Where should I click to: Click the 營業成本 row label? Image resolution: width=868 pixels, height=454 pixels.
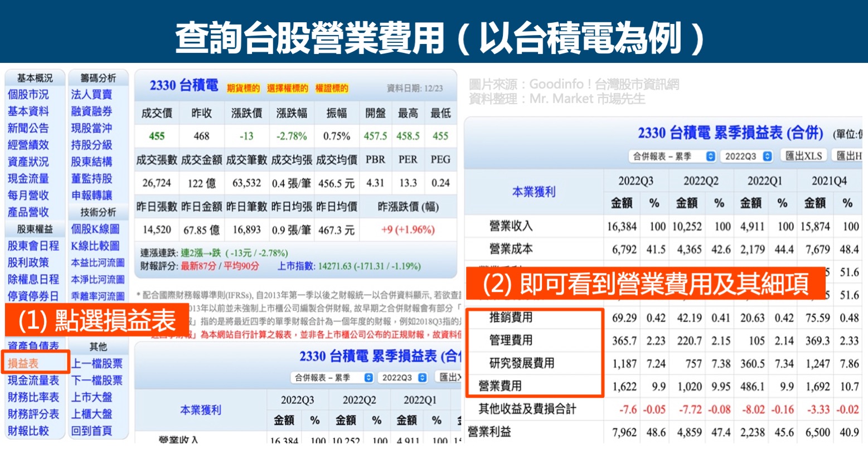[x=511, y=249]
